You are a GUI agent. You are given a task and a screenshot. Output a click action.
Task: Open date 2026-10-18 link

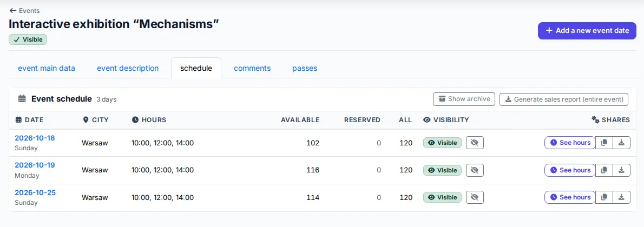[x=35, y=138]
